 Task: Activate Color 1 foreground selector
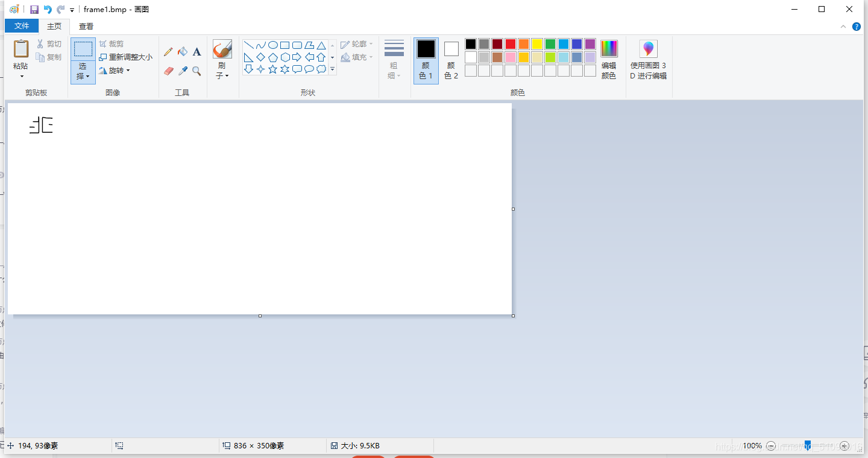(426, 60)
